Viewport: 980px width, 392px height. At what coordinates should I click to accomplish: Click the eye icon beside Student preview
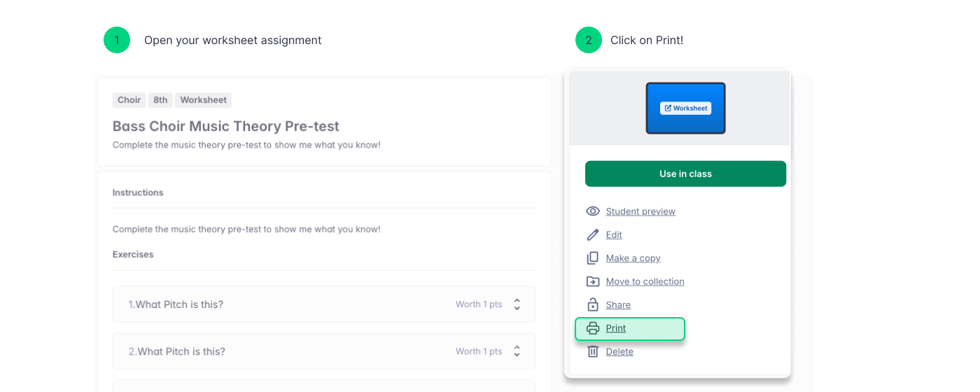point(593,211)
